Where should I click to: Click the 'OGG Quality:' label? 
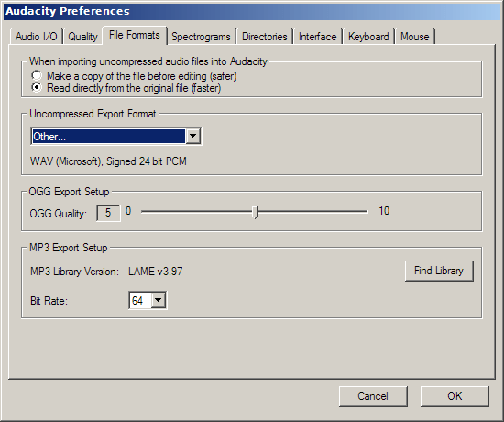58,214
